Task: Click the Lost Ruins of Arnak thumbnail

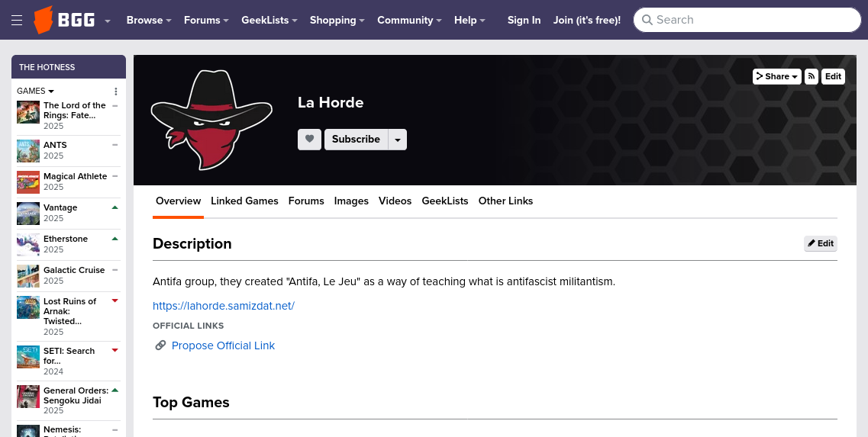Action: click(28, 307)
